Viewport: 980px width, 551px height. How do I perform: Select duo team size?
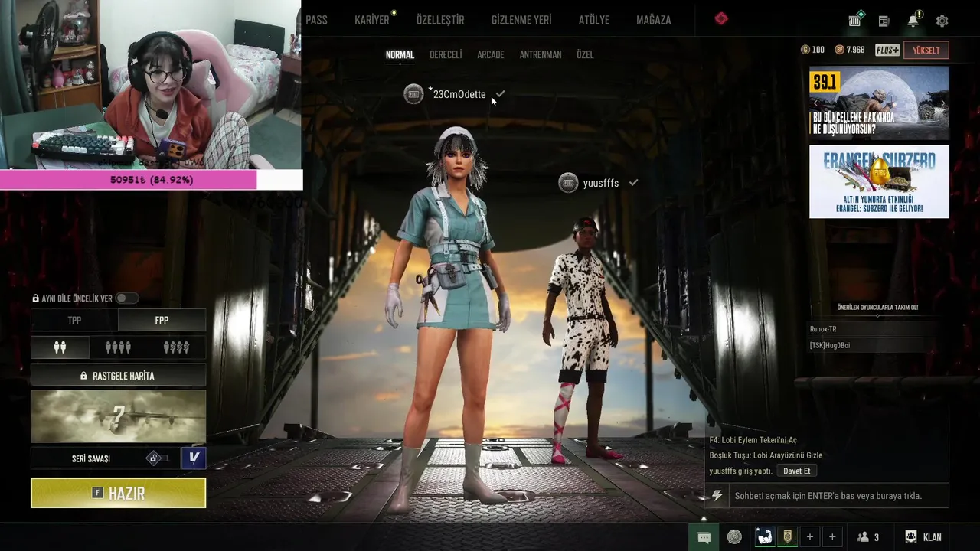tap(60, 347)
